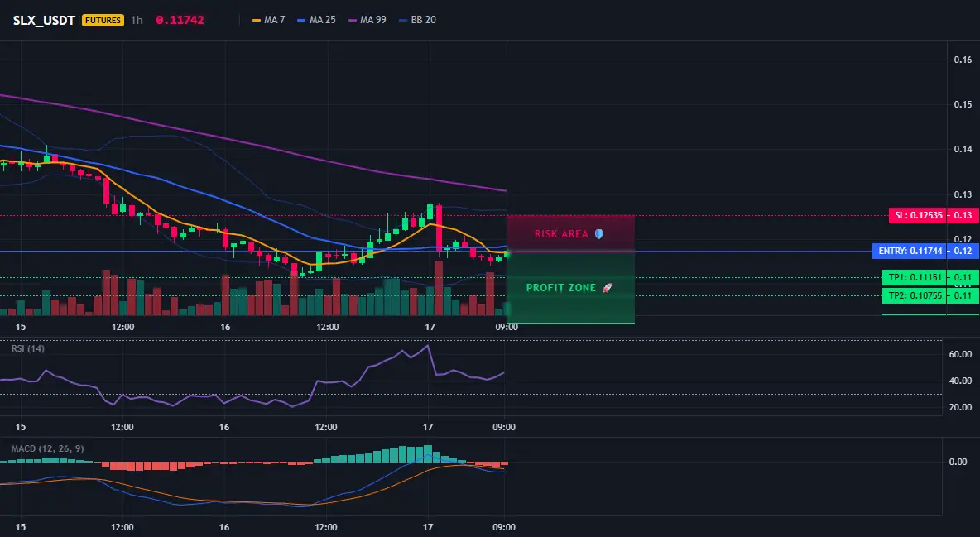Click the 16 date label under price chart

click(x=225, y=327)
